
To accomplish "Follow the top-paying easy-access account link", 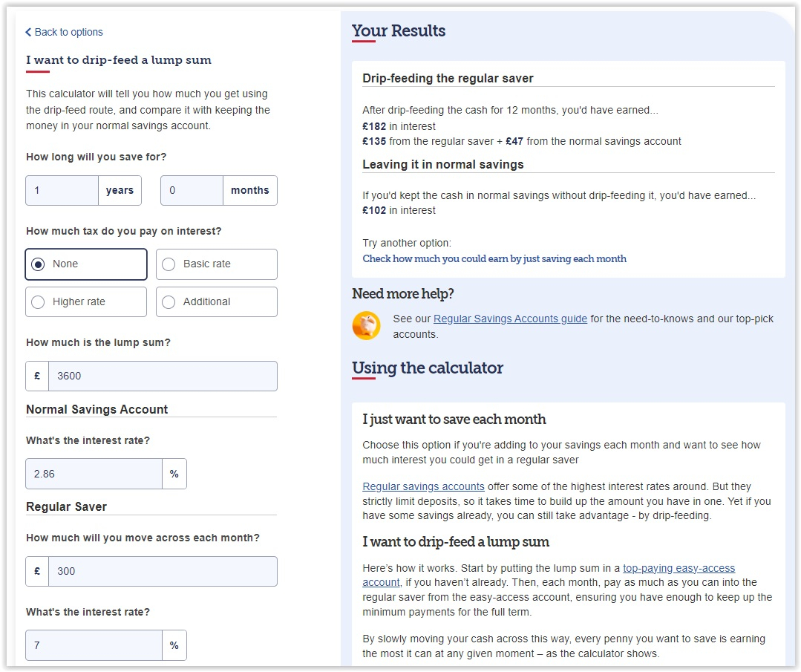I will [x=679, y=568].
